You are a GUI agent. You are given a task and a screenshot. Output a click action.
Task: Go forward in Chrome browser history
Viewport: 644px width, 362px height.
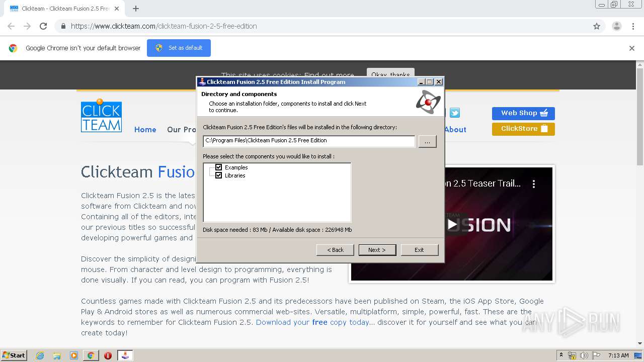coord(27,26)
